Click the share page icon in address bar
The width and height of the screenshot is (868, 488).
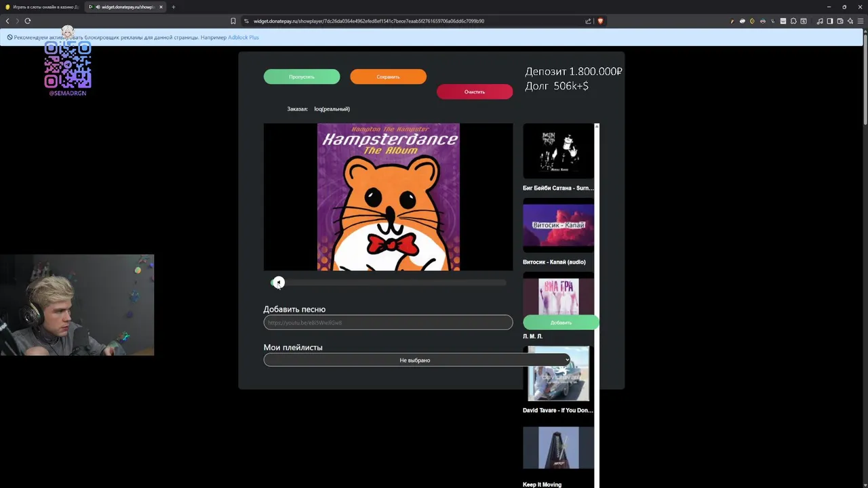point(588,21)
